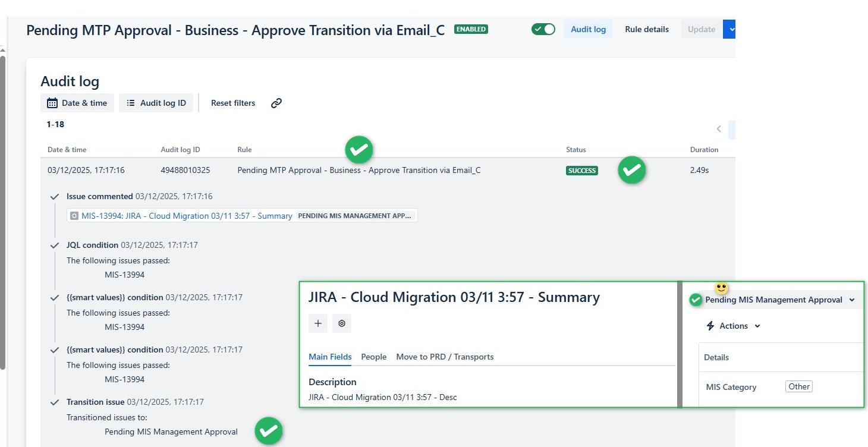
Task: Click the plus icon below the issue summary
Action: click(318, 323)
